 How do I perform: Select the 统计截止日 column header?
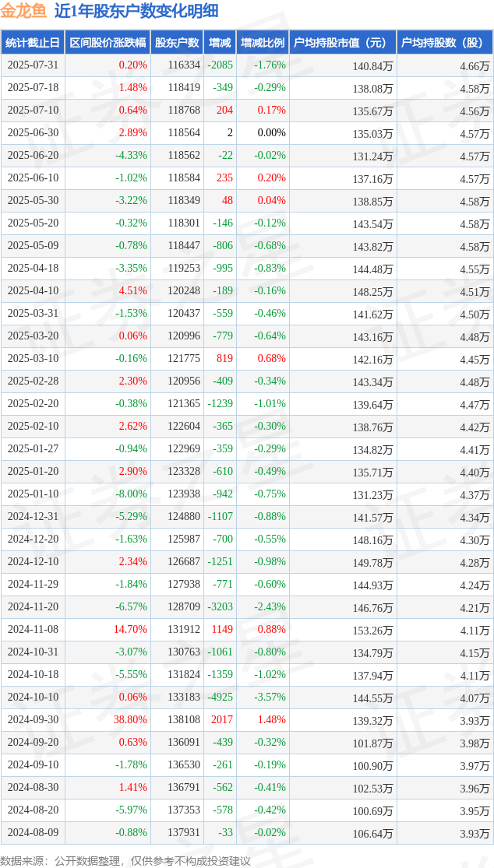[33, 42]
